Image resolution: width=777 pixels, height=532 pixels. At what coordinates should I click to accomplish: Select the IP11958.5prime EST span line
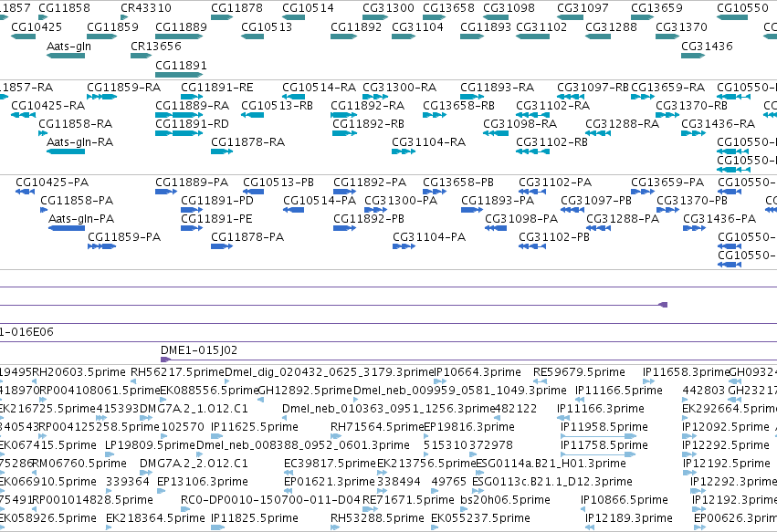(x=599, y=436)
